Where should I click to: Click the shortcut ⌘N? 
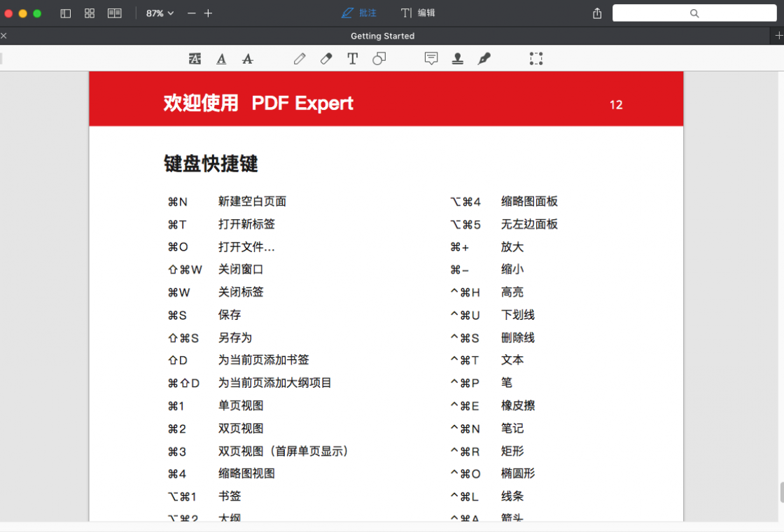coord(178,202)
